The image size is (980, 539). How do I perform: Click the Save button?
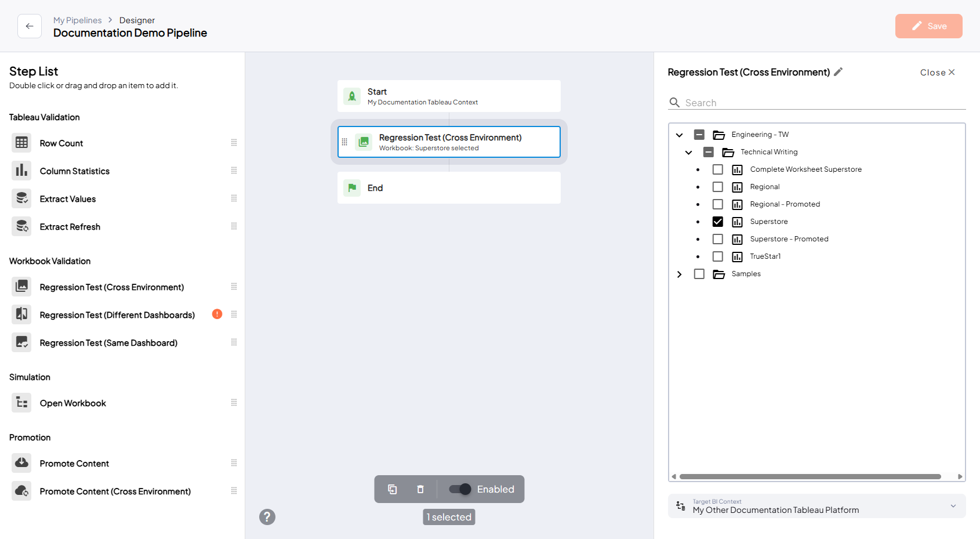click(929, 26)
